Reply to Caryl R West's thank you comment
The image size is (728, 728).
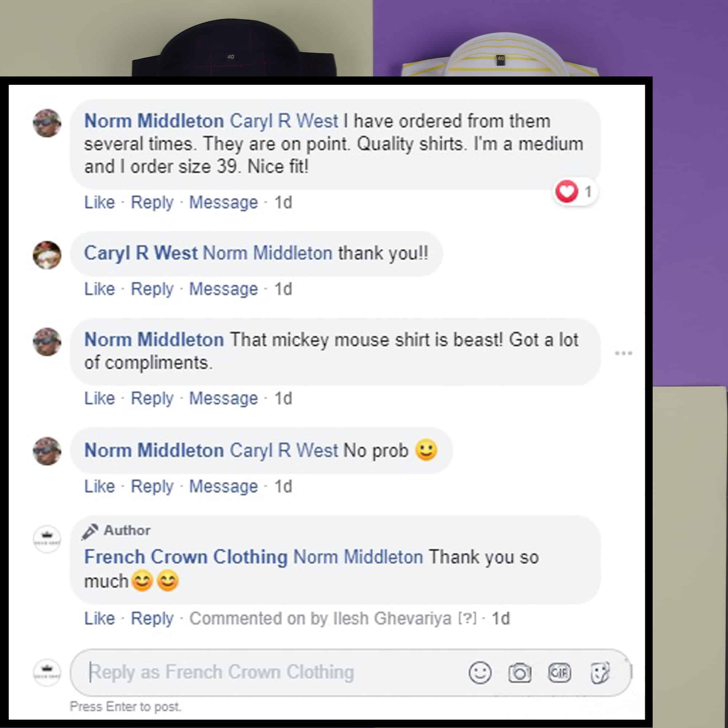tap(152, 289)
